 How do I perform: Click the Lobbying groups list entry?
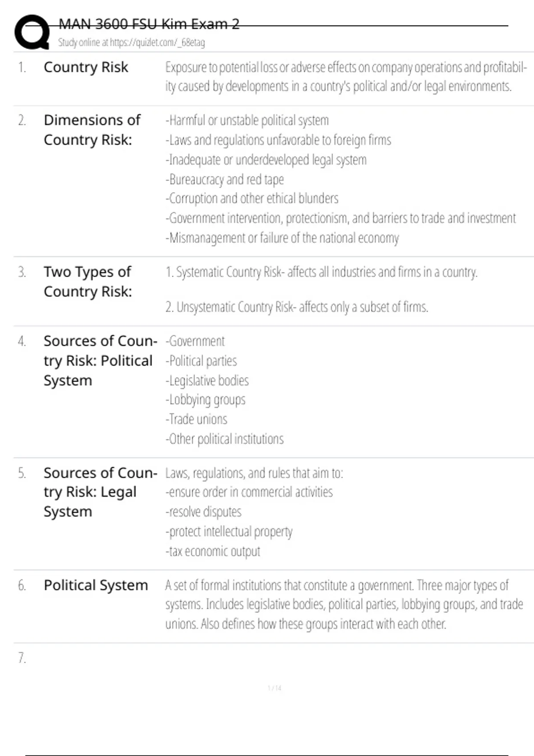(206, 400)
